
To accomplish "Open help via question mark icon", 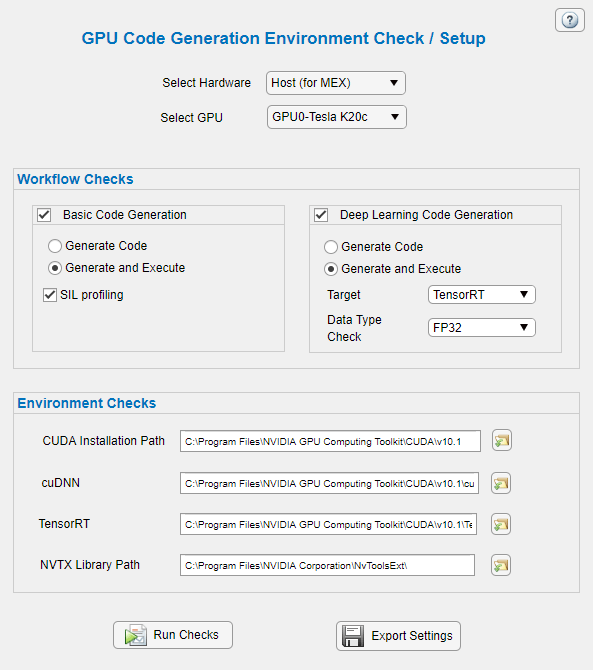I will [570, 20].
